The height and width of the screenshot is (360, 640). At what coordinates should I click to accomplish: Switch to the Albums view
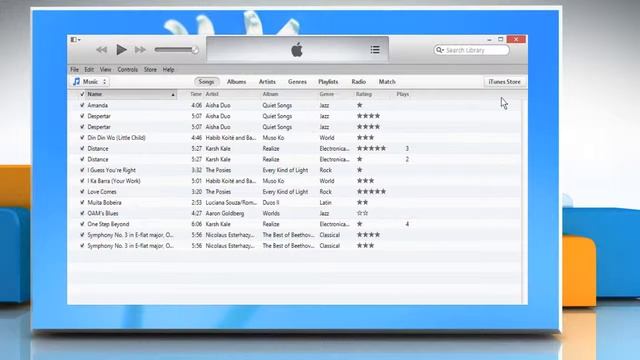(x=236, y=82)
